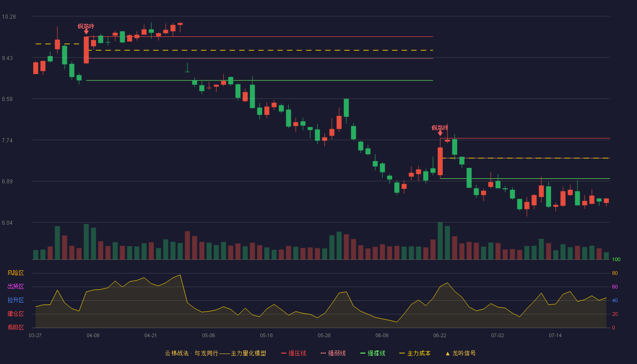Click the 云梯战法 · 与龙同行 model title
This screenshot has width=637, height=364.
coord(192,353)
